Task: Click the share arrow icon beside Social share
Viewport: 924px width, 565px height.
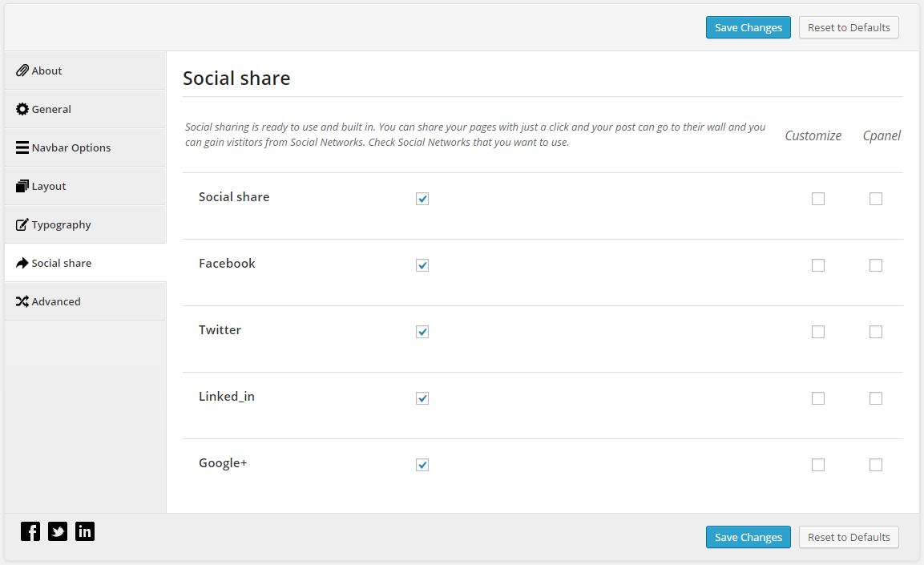Action: (22, 263)
